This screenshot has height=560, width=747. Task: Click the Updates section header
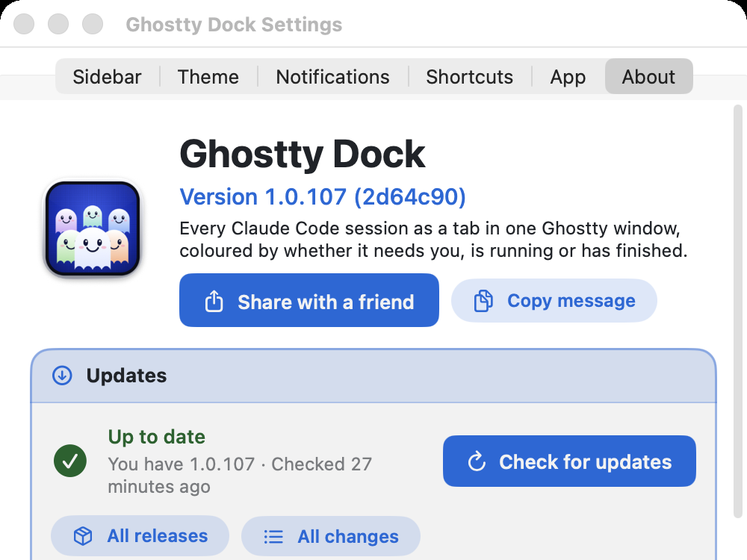[x=373, y=376]
